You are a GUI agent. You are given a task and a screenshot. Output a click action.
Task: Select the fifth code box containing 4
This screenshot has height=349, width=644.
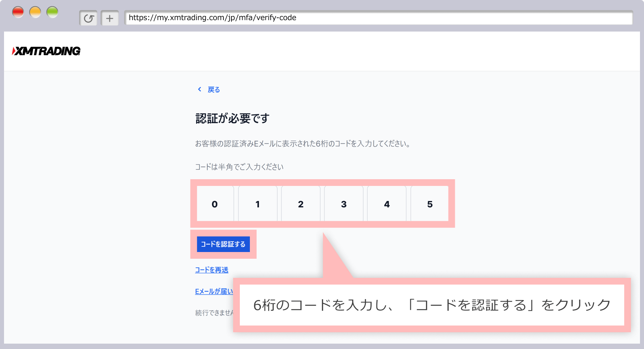(387, 204)
